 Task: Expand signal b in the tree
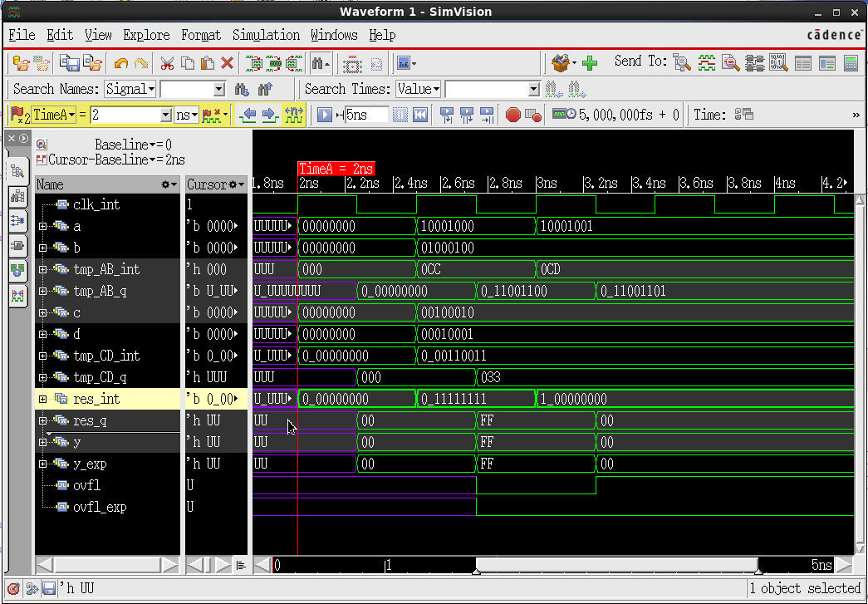coord(42,248)
